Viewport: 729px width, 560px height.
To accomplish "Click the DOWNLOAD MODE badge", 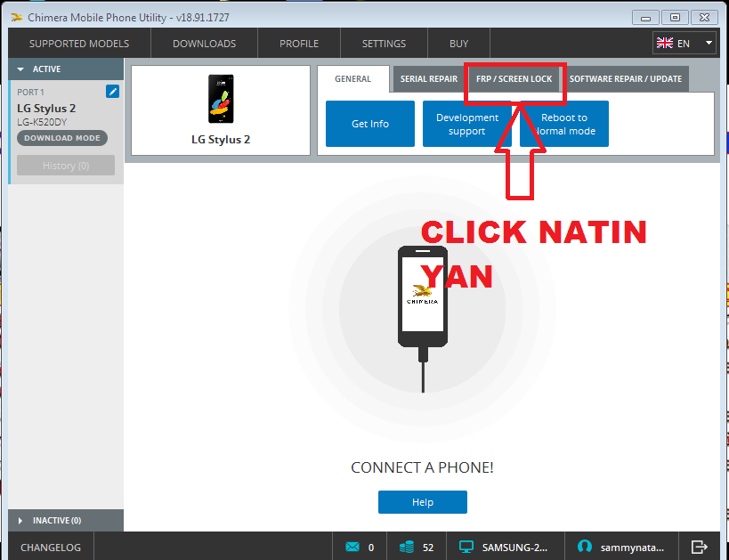I will (x=62, y=138).
